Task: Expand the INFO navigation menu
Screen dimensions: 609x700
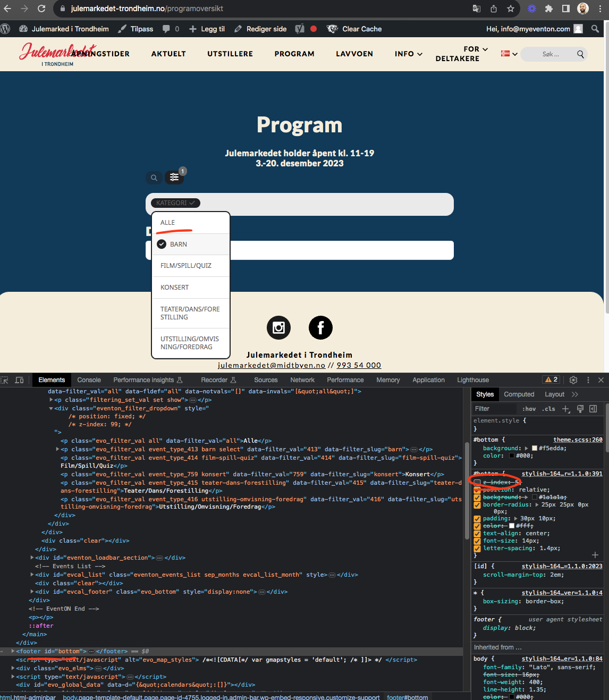Action: (x=408, y=54)
